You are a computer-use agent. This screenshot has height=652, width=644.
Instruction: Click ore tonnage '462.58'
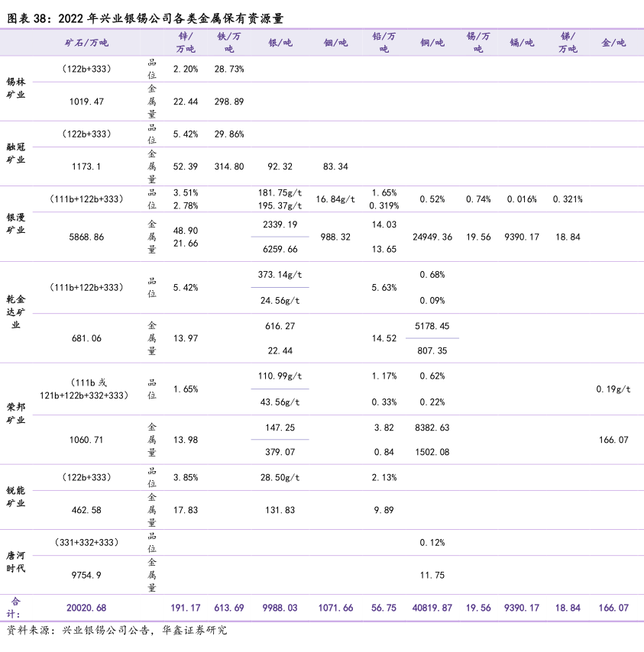point(86,510)
